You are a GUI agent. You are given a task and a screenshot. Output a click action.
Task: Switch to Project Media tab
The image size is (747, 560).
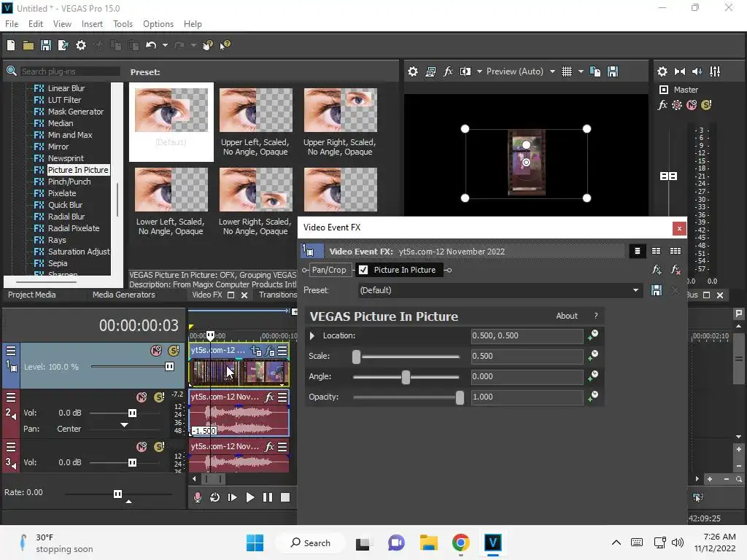coord(32,295)
